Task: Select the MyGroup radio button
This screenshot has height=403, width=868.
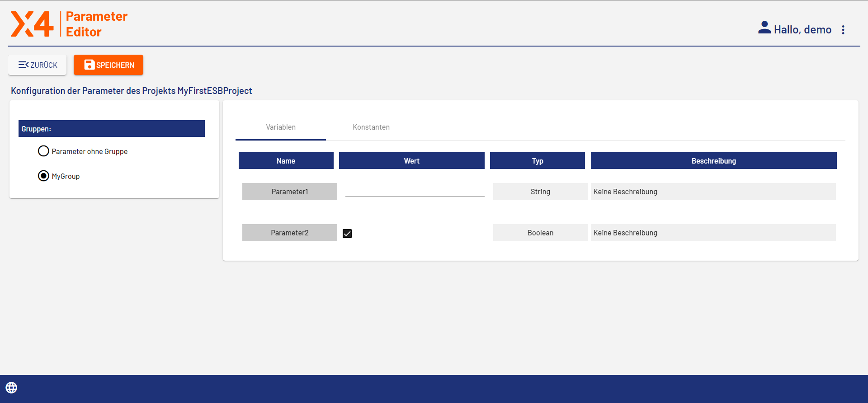Action: 43,176
